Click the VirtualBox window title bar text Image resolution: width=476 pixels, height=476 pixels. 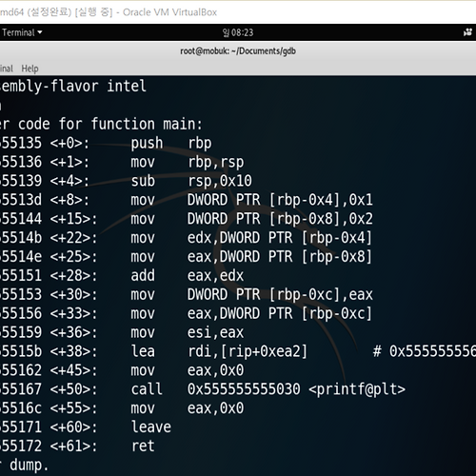pos(109,12)
